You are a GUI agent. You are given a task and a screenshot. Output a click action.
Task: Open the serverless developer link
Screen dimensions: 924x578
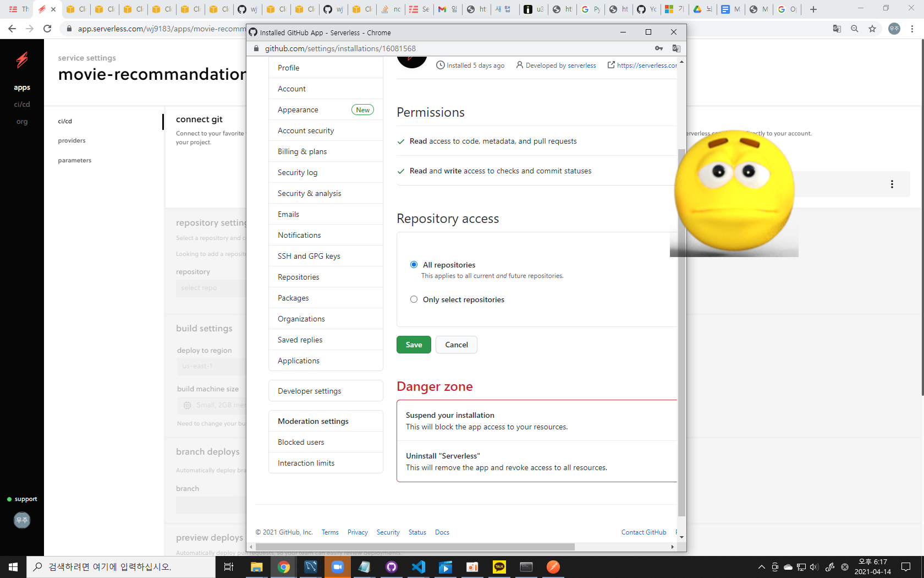pos(582,66)
